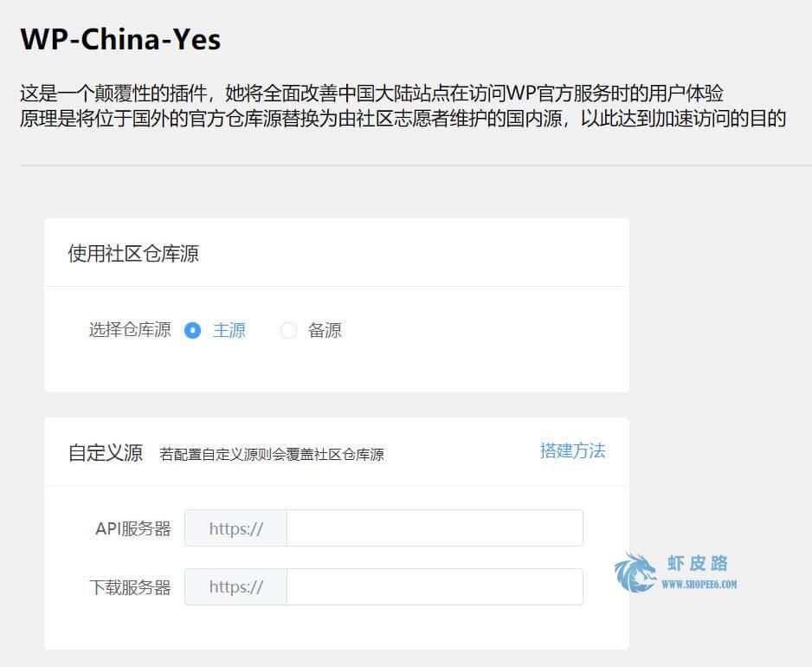Image resolution: width=812 pixels, height=667 pixels.
Task: Focus the API服务器 address input field
Action: coord(435,528)
